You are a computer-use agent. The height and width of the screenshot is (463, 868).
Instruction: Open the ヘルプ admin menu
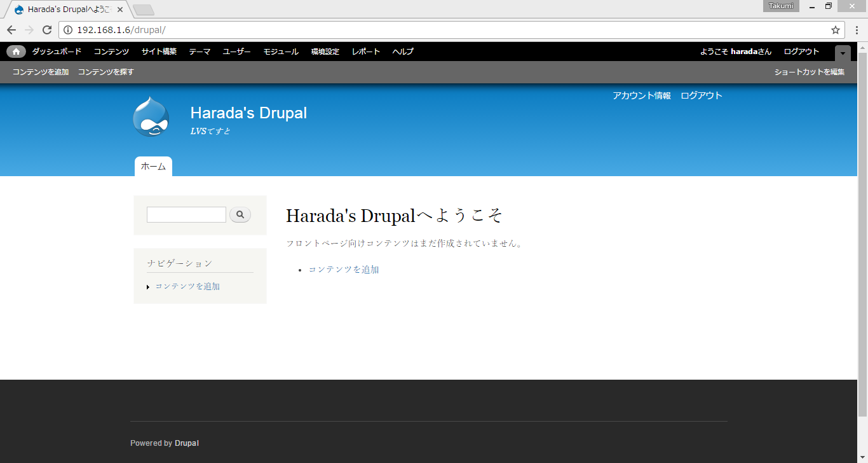pos(403,52)
